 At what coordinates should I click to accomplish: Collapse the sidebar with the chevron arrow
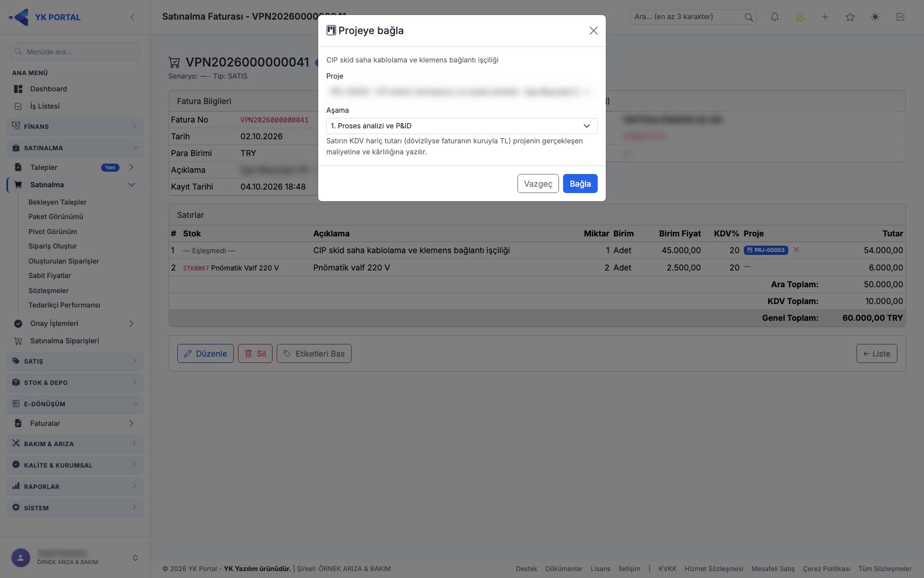(132, 17)
